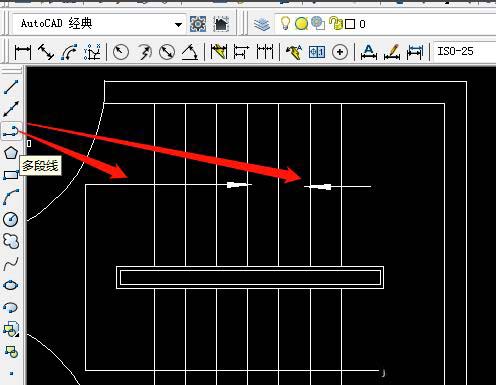
Task: Toggle layer 0 lock icon
Action: click(336, 23)
